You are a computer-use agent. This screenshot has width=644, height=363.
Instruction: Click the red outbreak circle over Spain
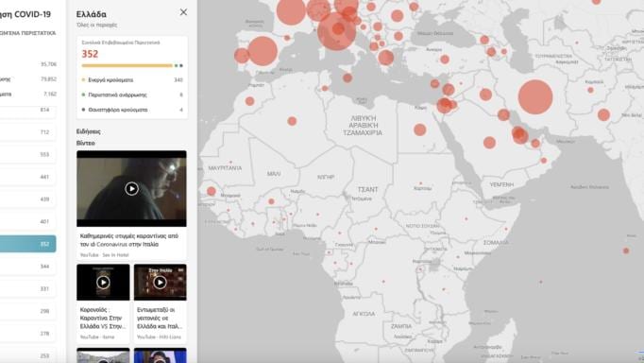click(263, 51)
